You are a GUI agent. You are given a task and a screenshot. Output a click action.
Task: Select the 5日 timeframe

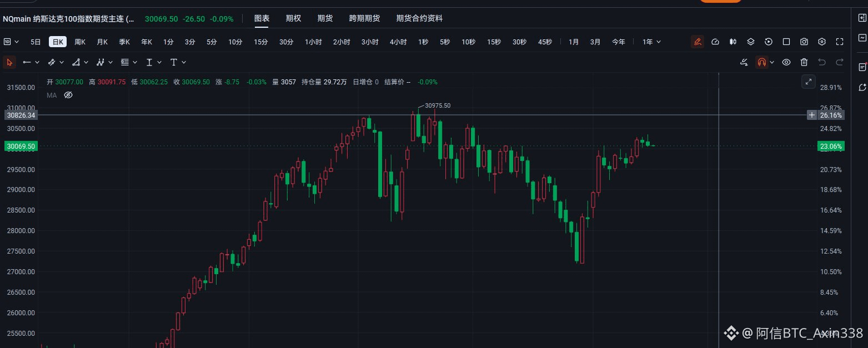pos(36,42)
